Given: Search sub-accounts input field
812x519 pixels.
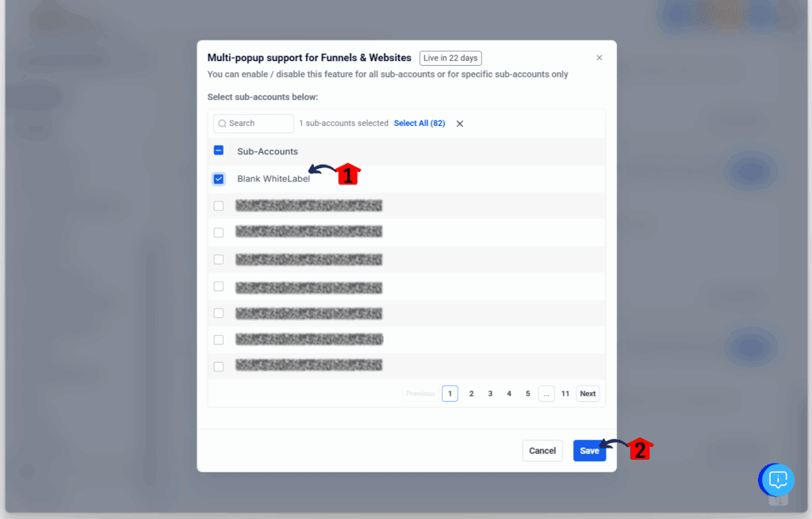Looking at the screenshot, I should tap(254, 124).
